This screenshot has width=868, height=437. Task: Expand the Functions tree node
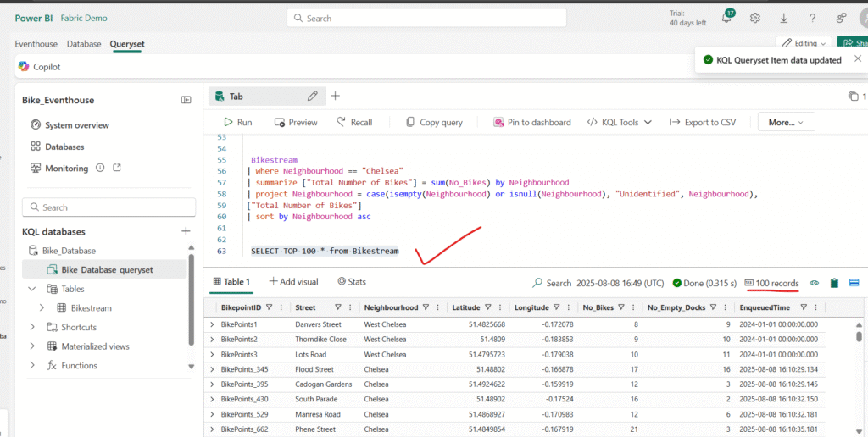(x=32, y=366)
